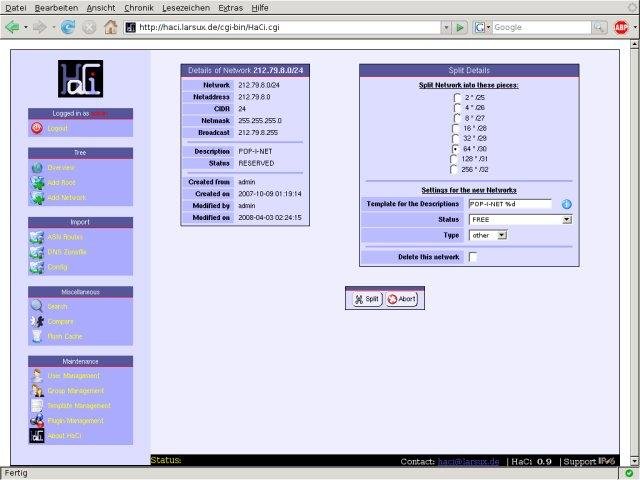The height and width of the screenshot is (480, 640).
Task: Click the Search magnifier icon in sidebar
Action: 37,306
